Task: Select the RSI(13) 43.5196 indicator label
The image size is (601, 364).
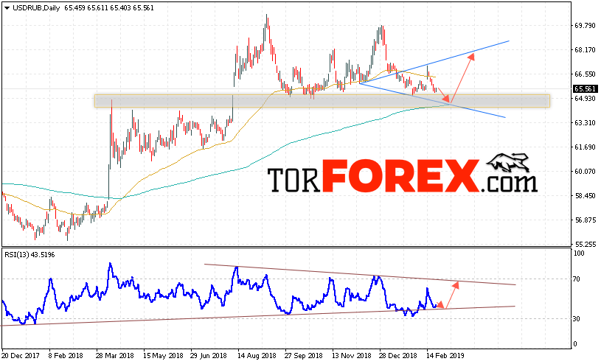Action: pyautogui.click(x=29, y=254)
